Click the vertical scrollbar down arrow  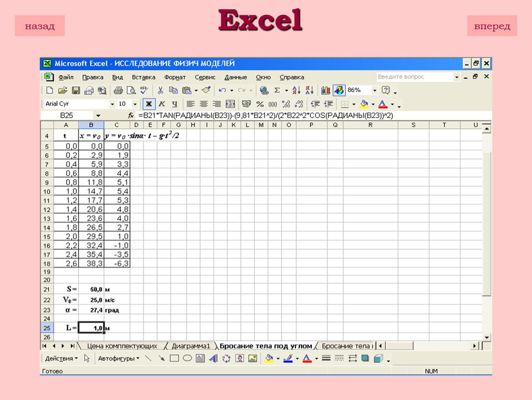click(x=487, y=337)
